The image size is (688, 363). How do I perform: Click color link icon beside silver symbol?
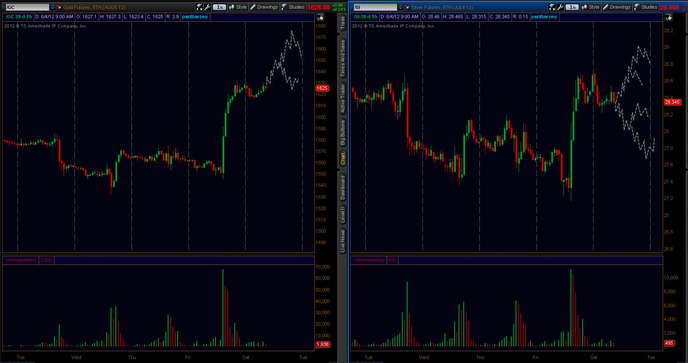(407, 7)
